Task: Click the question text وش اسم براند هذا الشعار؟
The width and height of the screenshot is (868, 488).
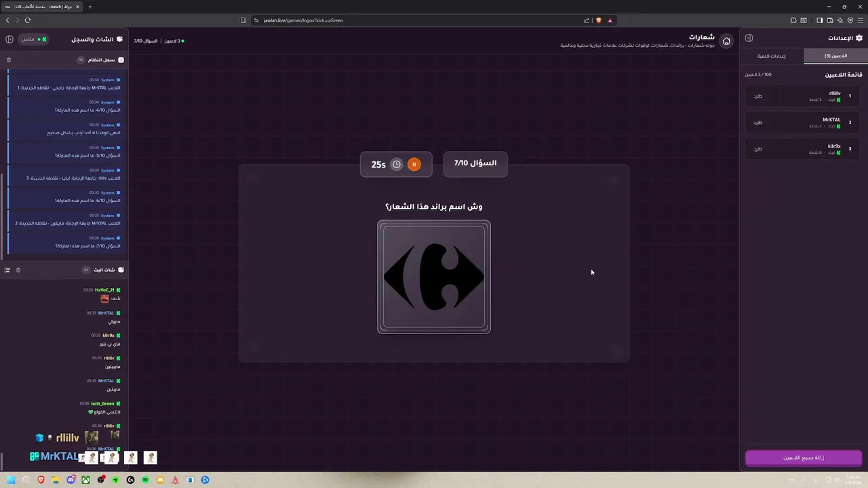Action: pyautogui.click(x=434, y=206)
